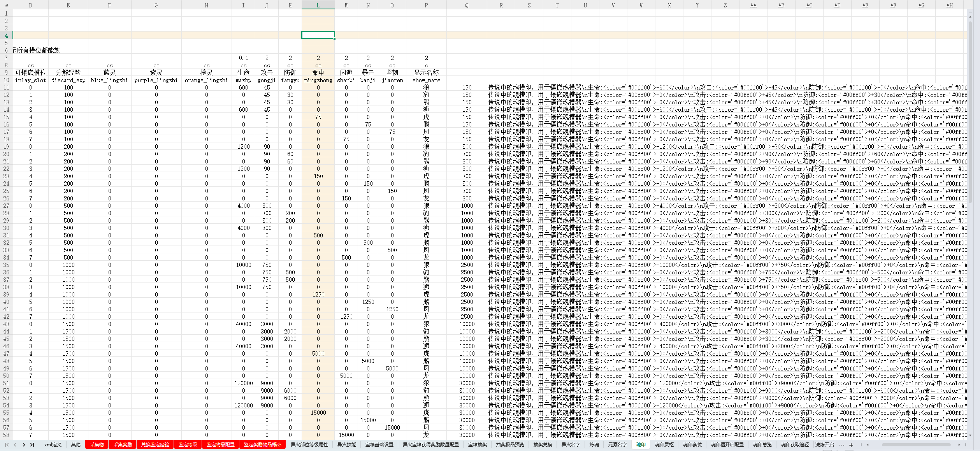Jump to last sheet tab arrow

[x=32, y=445]
